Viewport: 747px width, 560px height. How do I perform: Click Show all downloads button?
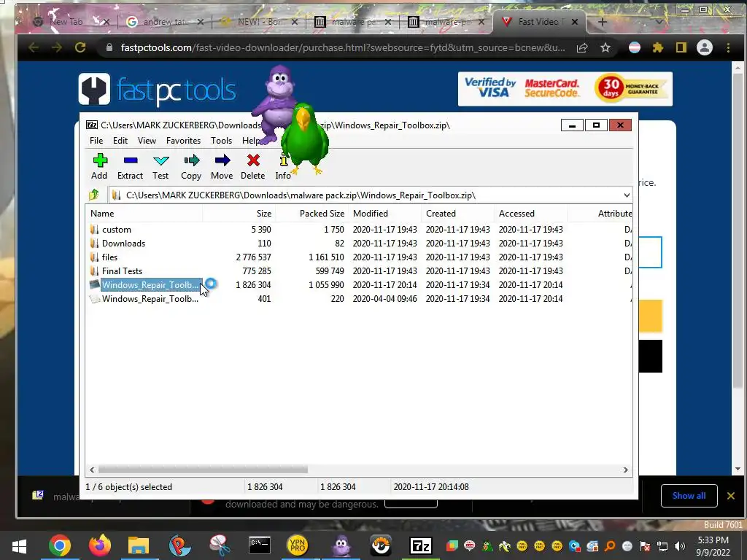pos(689,496)
